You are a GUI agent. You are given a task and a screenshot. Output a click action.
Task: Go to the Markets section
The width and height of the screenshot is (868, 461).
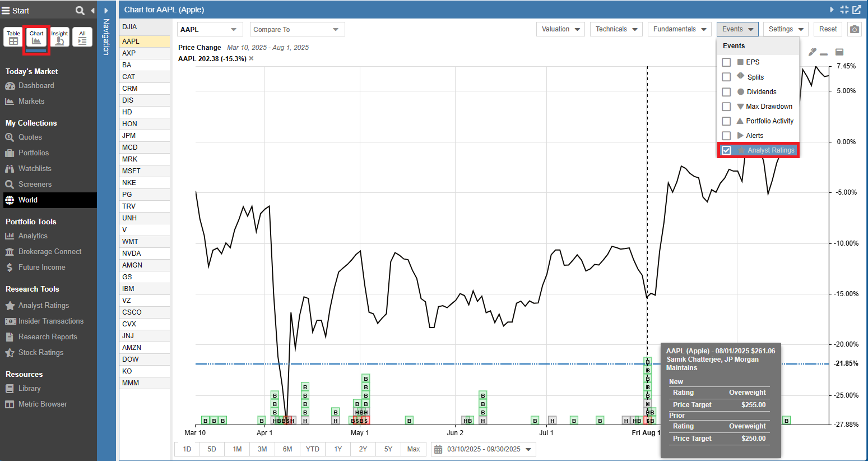tap(31, 102)
